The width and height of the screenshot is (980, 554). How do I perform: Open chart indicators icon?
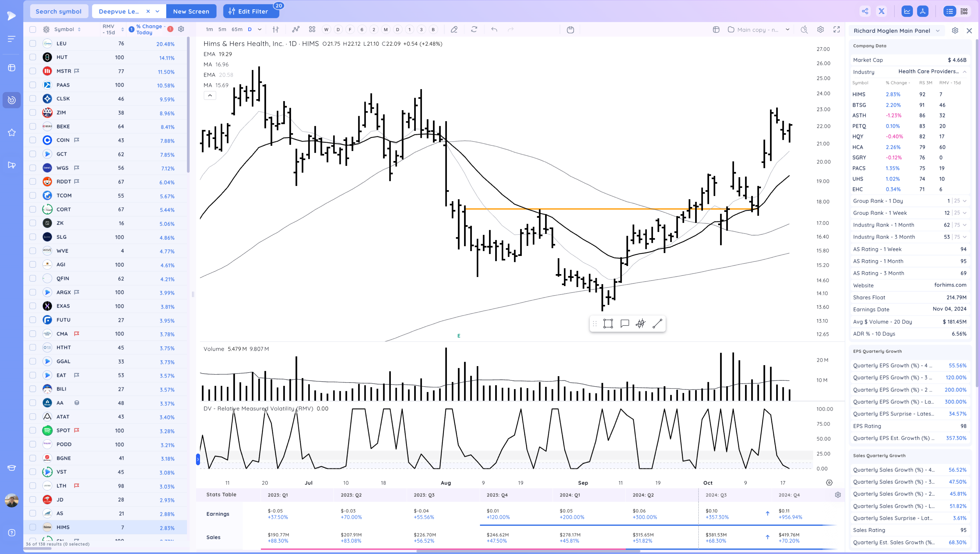(296, 29)
